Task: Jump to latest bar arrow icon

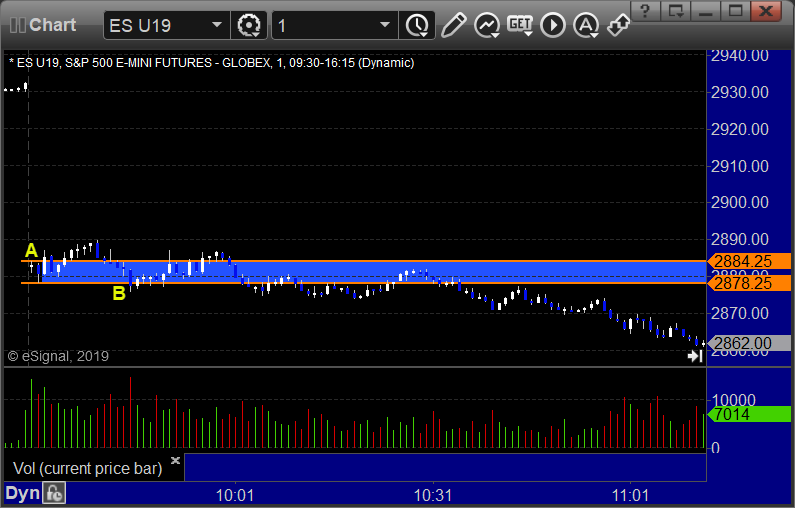Action: point(695,356)
